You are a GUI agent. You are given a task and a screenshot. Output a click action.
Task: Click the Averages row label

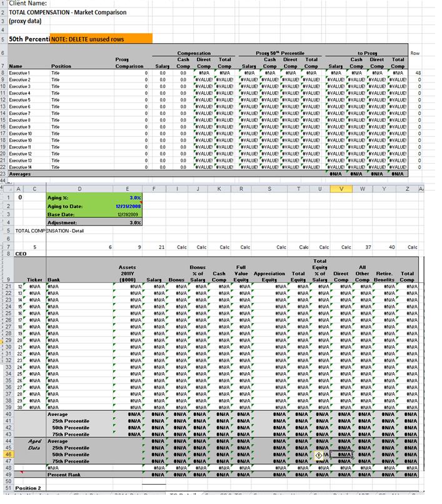pos(19,174)
